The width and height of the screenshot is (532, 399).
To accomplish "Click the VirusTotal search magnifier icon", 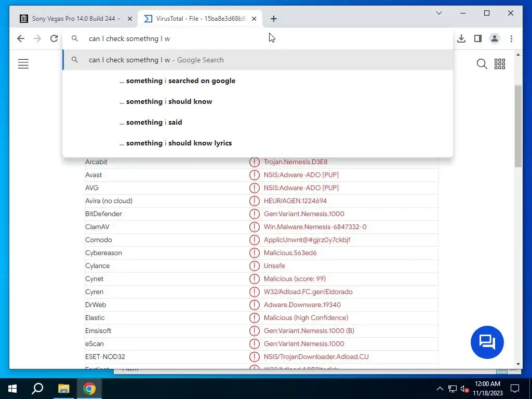I will (482, 64).
